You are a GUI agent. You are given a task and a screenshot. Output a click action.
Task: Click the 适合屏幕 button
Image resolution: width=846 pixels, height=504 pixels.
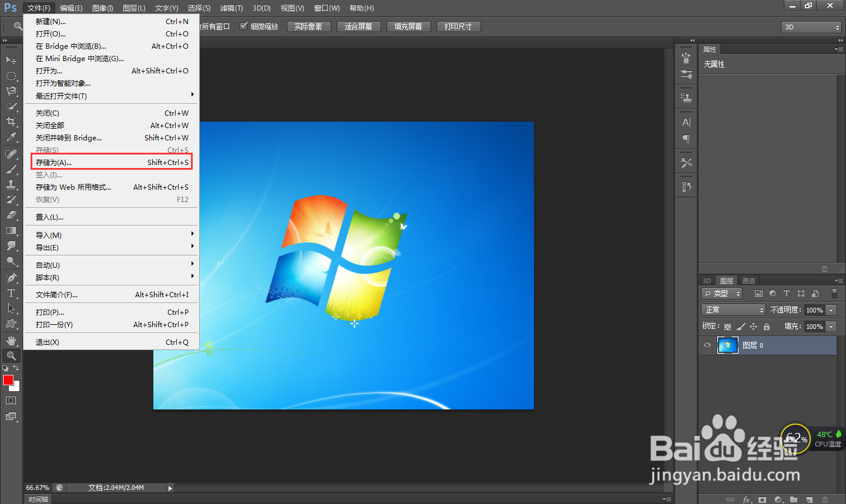(x=358, y=27)
